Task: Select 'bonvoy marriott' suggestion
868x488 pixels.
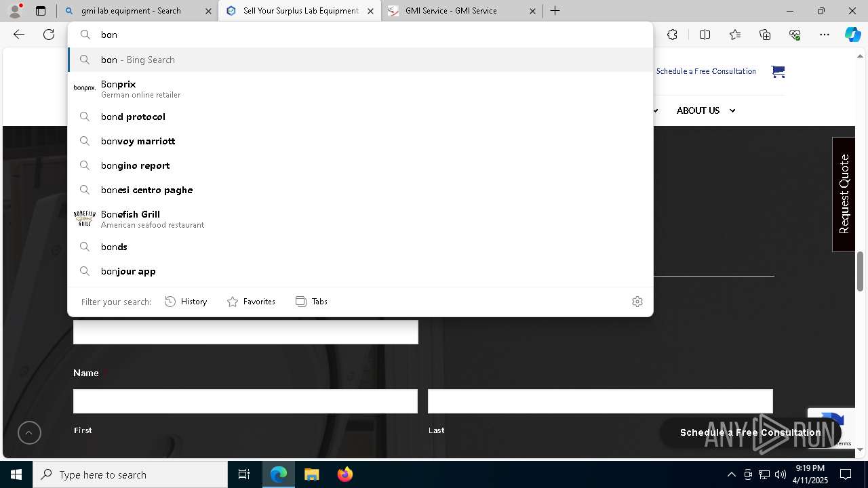Action: tap(360, 141)
